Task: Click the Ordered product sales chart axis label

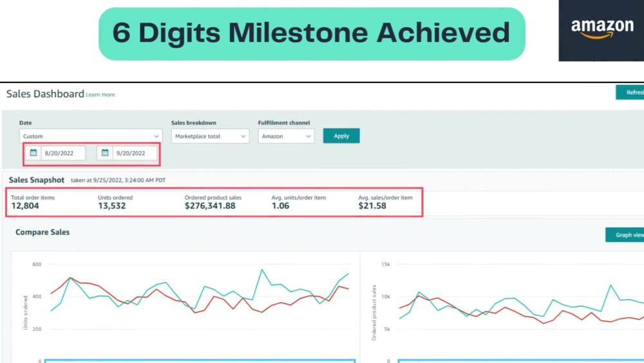Action: coord(374,313)
